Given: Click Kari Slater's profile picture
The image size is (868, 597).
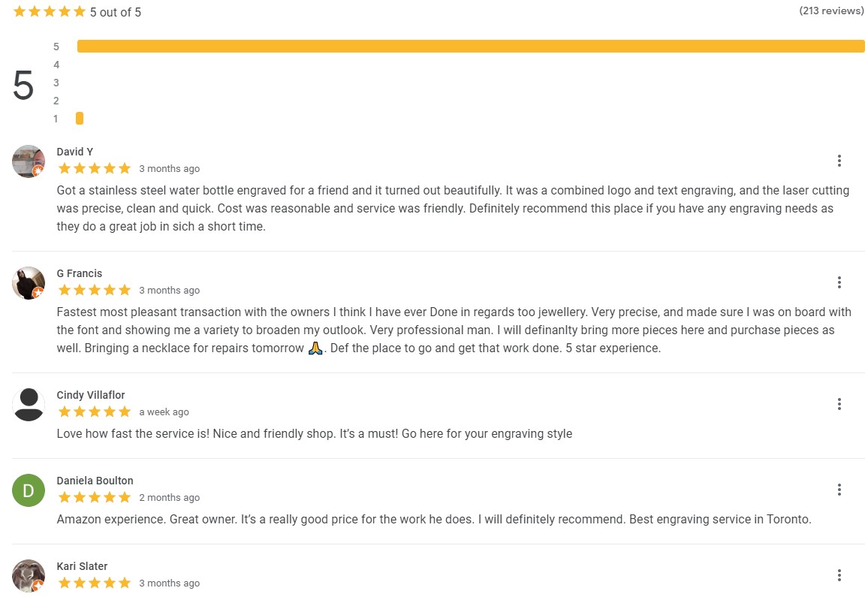Looking at the screenshot, I should [29, 576].
